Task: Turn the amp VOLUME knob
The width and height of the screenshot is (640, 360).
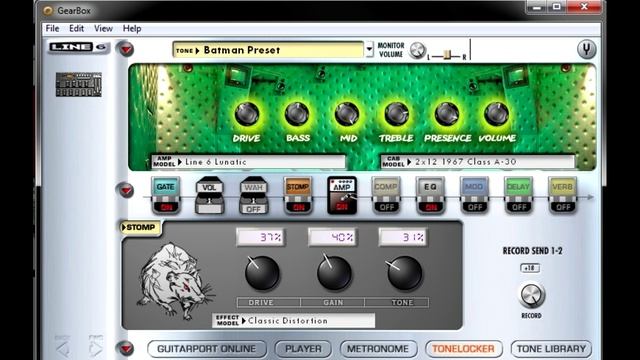Action: pos(496,114)
